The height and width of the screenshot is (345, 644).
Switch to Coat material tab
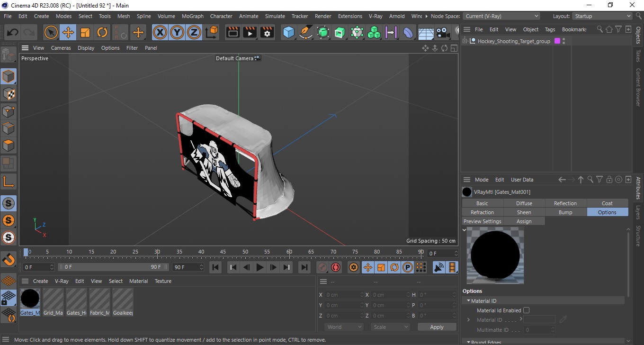coord(607,203)
